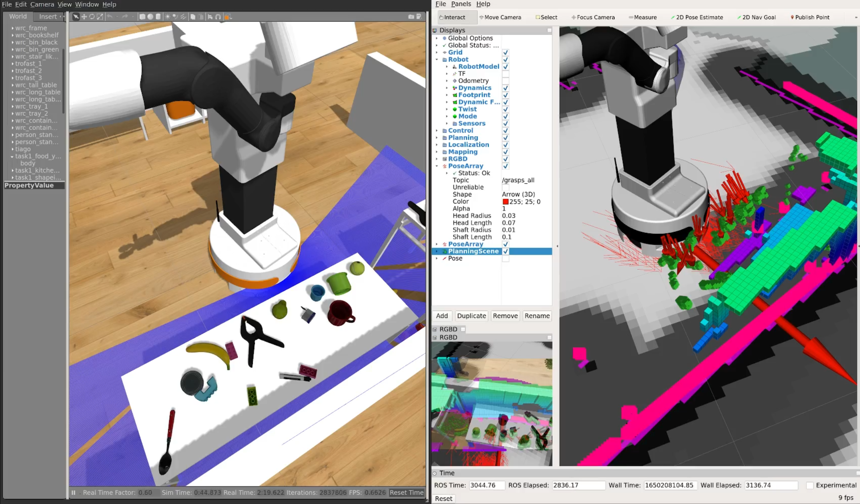Take a screenshot with the camera icon
The width and height of the screenshot is (860, 504).
[x=411, y=17]
